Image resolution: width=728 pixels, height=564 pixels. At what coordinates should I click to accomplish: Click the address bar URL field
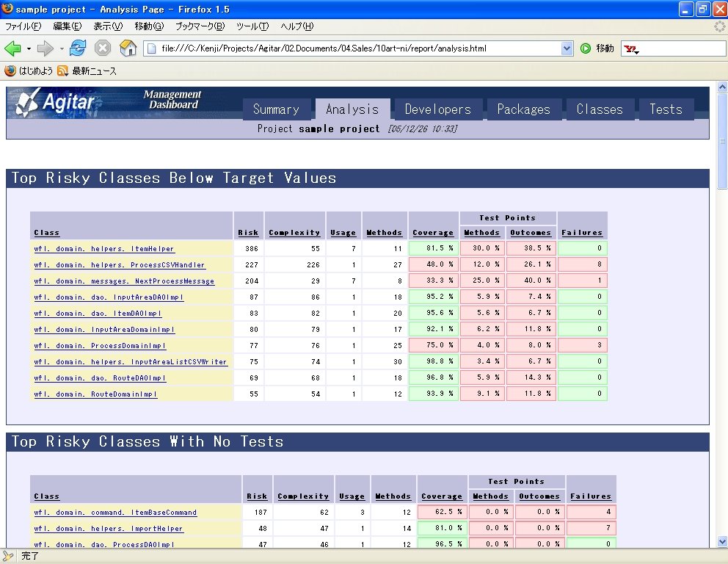point(352,48)
